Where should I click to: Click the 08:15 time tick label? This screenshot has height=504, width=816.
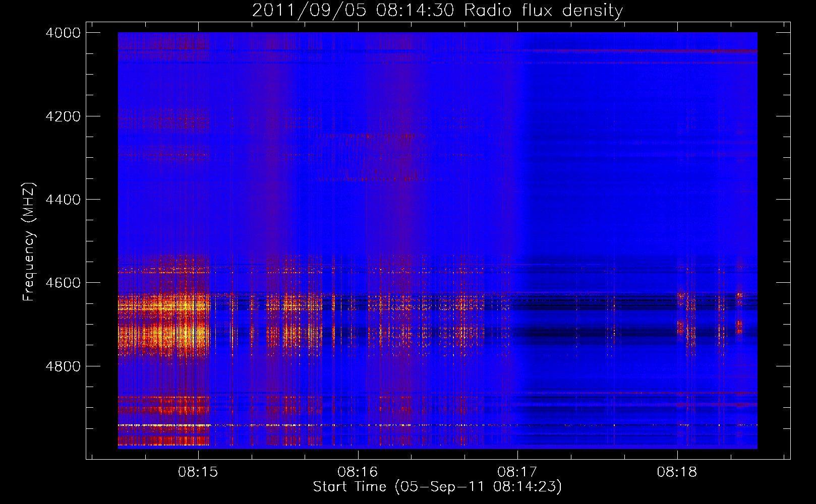(x=198, y=472)
